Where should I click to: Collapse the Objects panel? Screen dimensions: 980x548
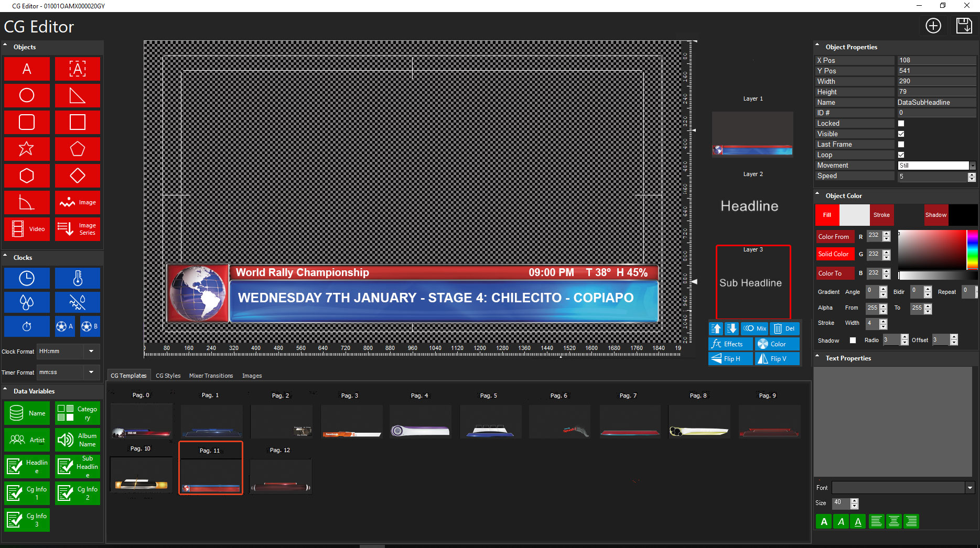tap(5, 45)
